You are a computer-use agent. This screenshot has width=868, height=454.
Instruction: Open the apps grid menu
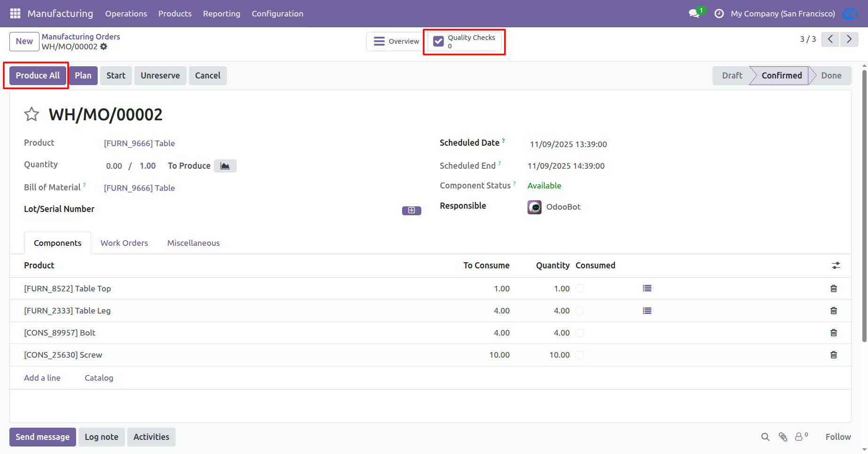tap(15, 14)
